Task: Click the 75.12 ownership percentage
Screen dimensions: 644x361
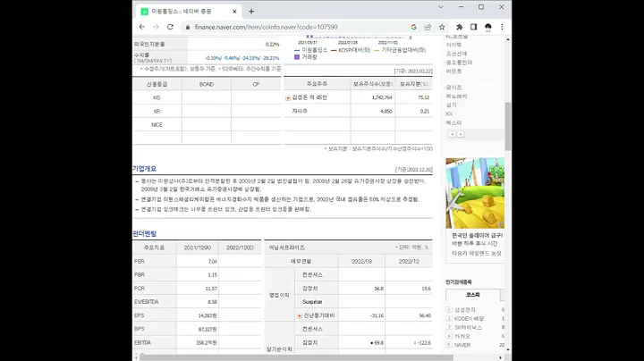Action: click(423, 97)
